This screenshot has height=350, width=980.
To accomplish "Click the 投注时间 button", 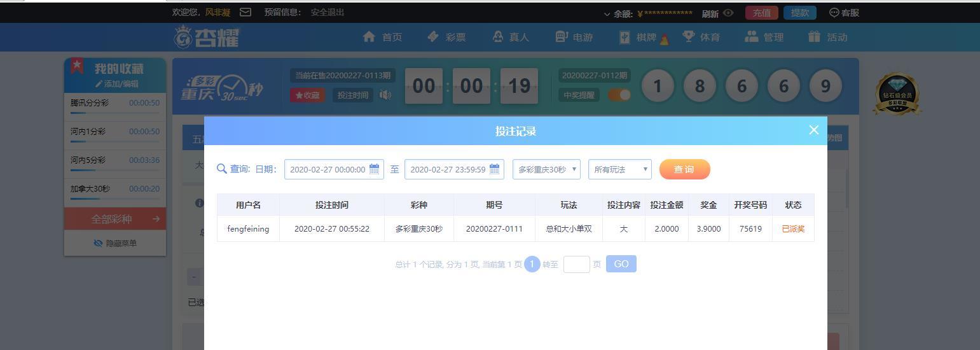I will pos(353,95).
